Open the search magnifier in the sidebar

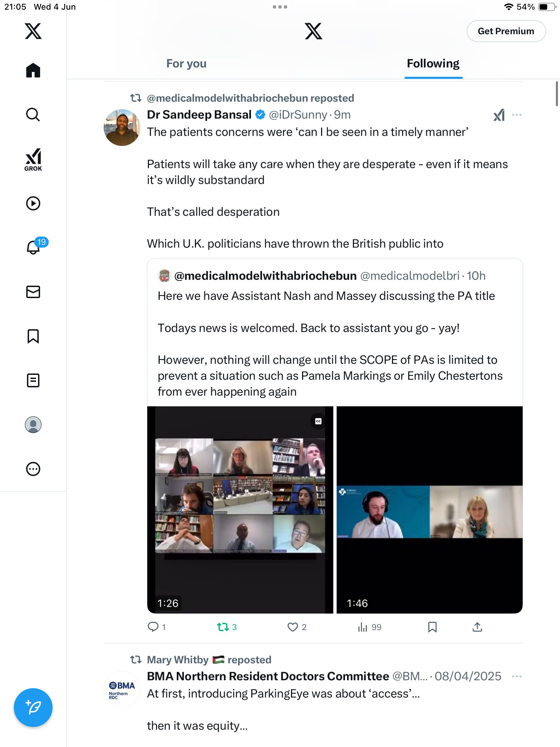coord(33,114)
